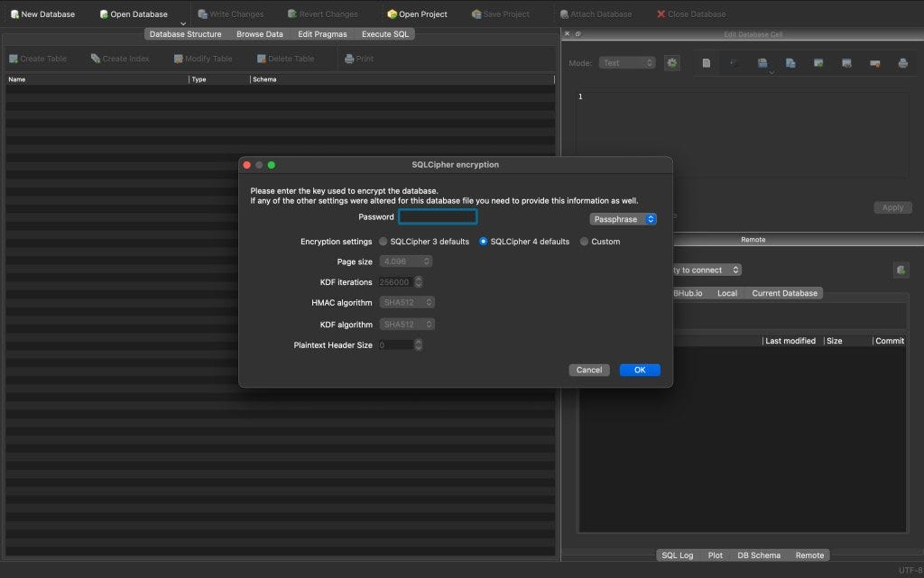This screenshot has width=924, height=578.
Task: Select the SQLCipher 4 defaults option
Action: click(x=485, y=241)
